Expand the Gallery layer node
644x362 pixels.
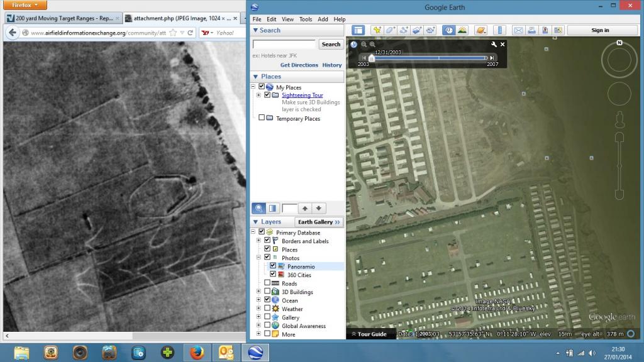pyautogui.click(x=258, y=317)
